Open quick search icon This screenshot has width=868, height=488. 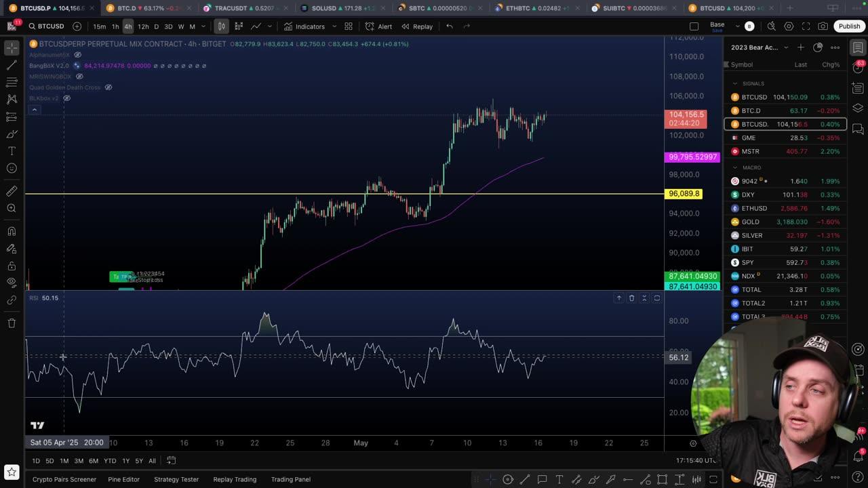(771, 26)
